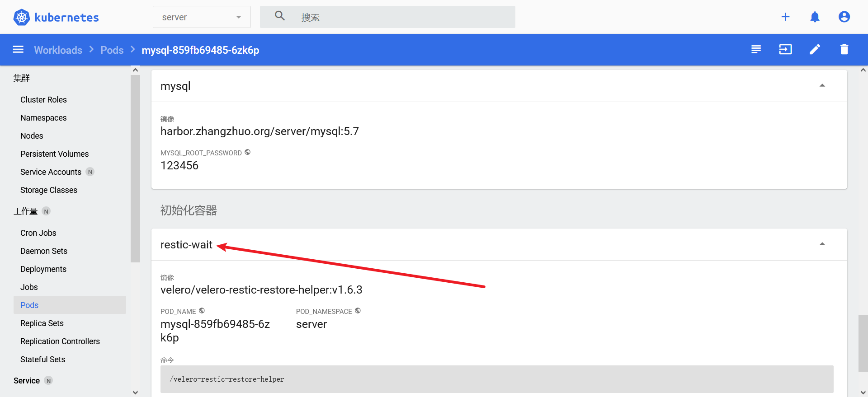This screenshot has height=397, width=868.
Task: Click the N badge beside Service
Action: tap(48, 380)
